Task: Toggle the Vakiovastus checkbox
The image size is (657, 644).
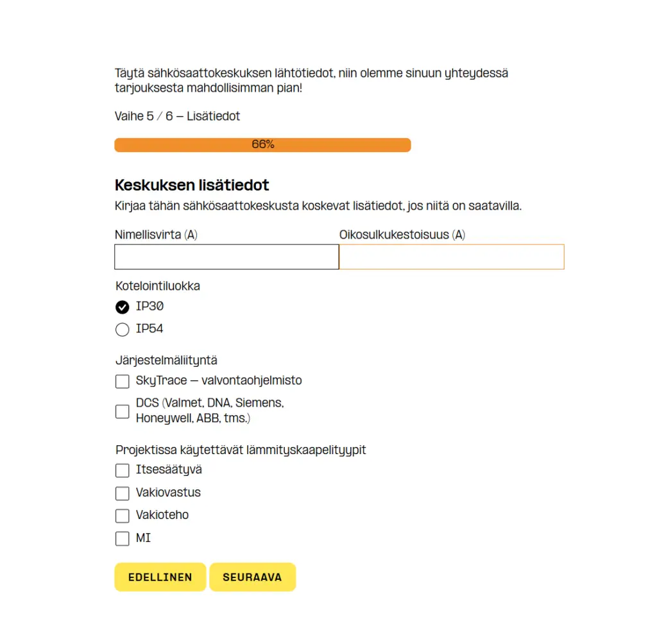Action: click(123, 493)
